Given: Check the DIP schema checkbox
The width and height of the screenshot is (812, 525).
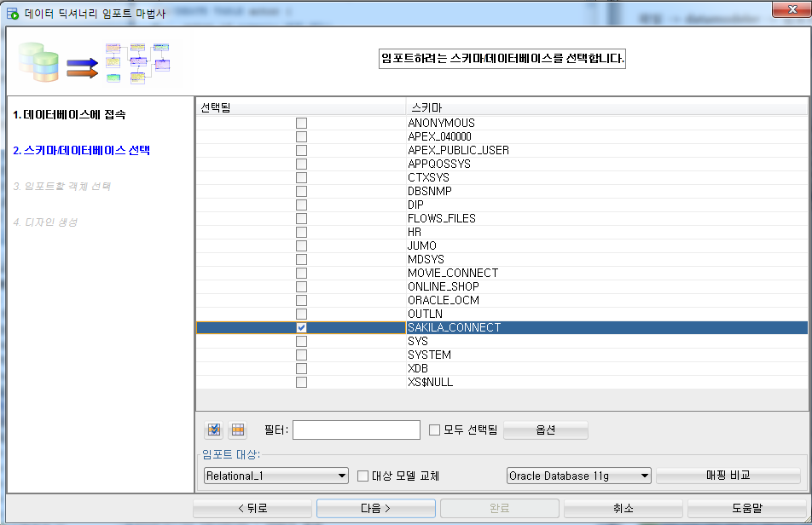Looking at the screenshot, I should pos(301,205).
